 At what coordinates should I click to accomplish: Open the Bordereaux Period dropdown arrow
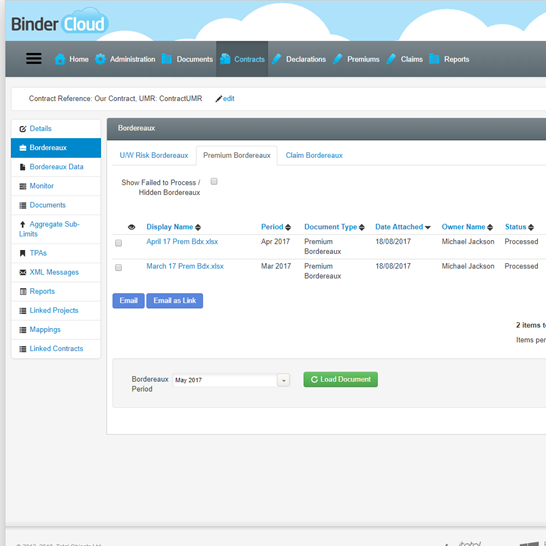coord(283,380)
